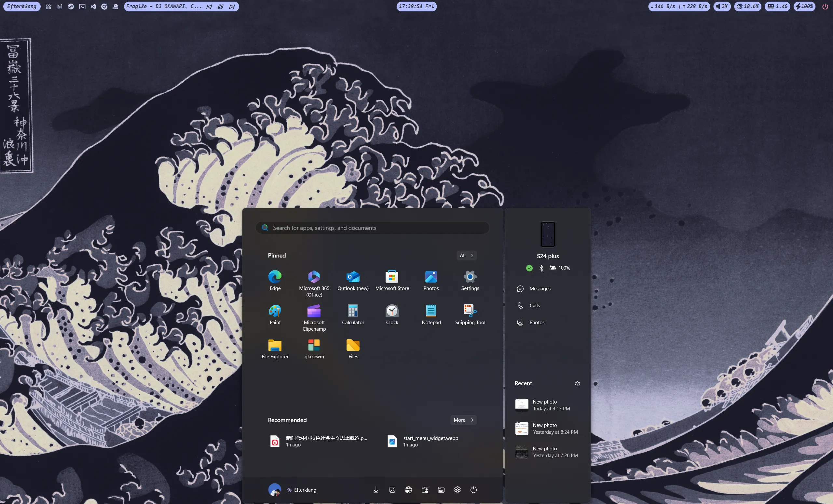Skip to previous track in top bar
The height and width of the screenshot is (504, 833).
tap(209, 7)
